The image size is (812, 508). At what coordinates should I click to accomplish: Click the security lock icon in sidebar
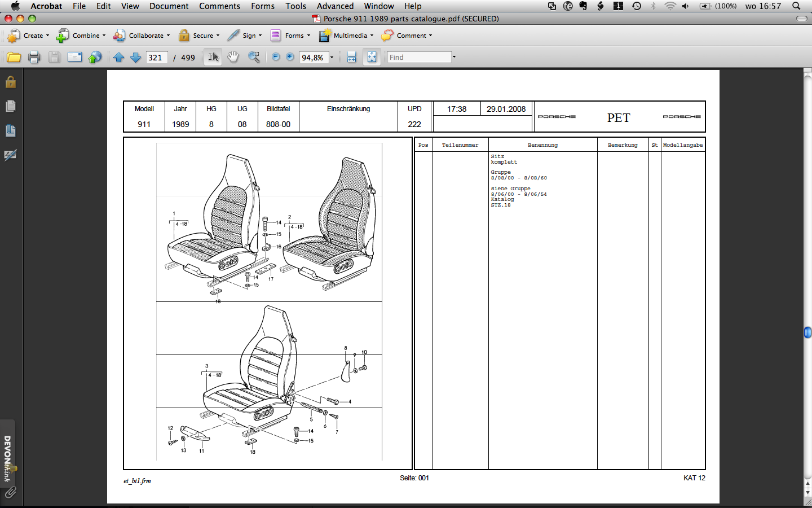tap(10, 82)
